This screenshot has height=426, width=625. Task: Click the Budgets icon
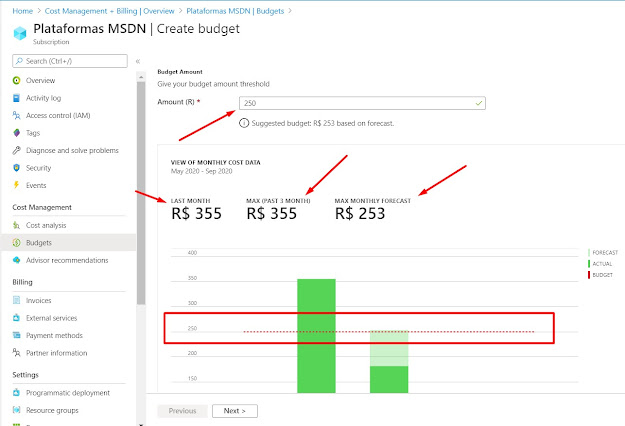pyautogui.click(x=16, y=243)
